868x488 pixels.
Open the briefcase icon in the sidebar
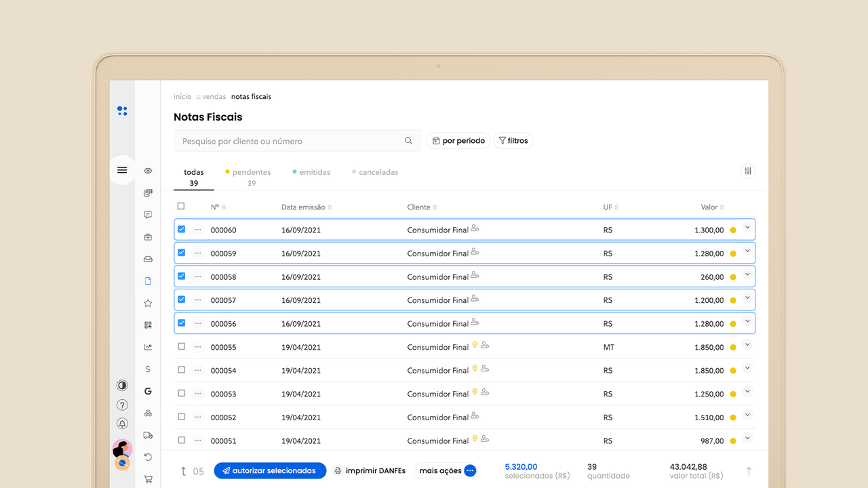(148, 237)
